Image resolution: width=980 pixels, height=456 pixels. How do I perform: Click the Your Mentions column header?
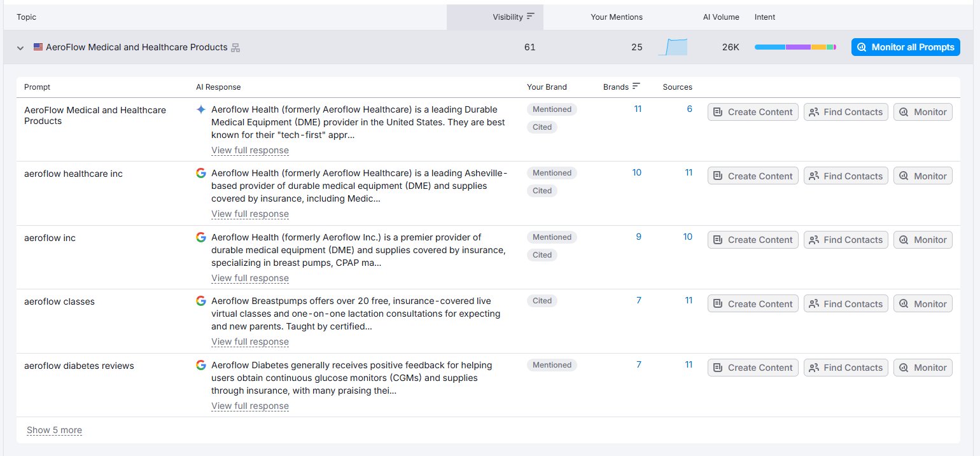pos(617,17)
